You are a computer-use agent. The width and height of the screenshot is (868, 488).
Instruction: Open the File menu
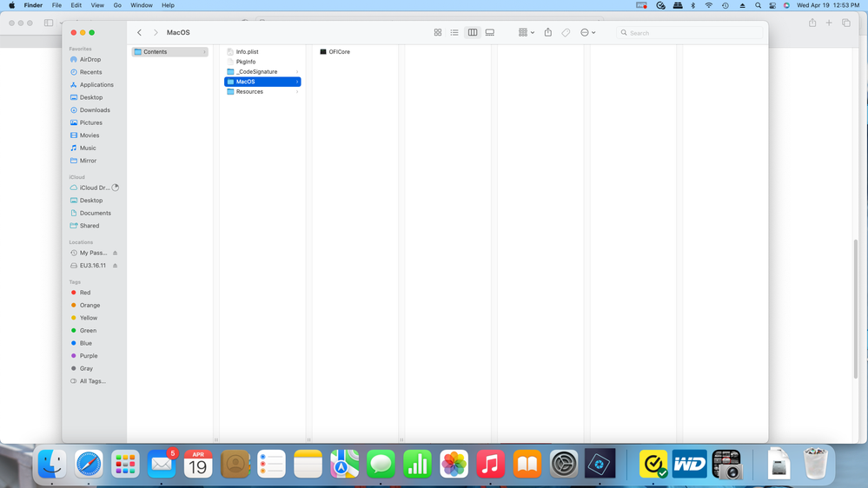pos(56,5)
